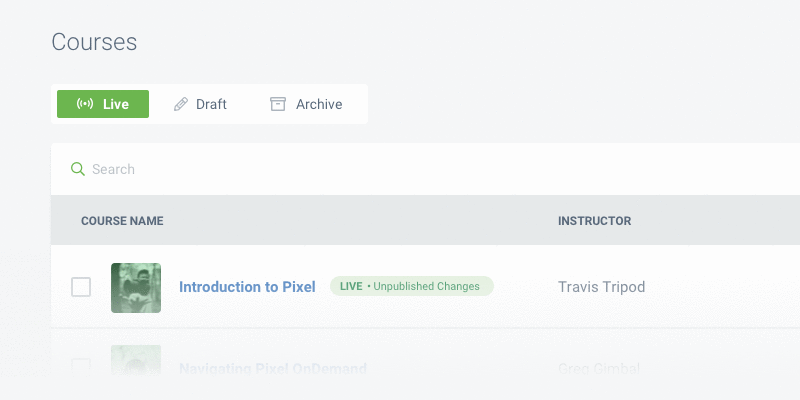The height and width of the screenshot is (400, 800).
Task: Sort by the Course Name column header
Action: click(x=122, y=221)
